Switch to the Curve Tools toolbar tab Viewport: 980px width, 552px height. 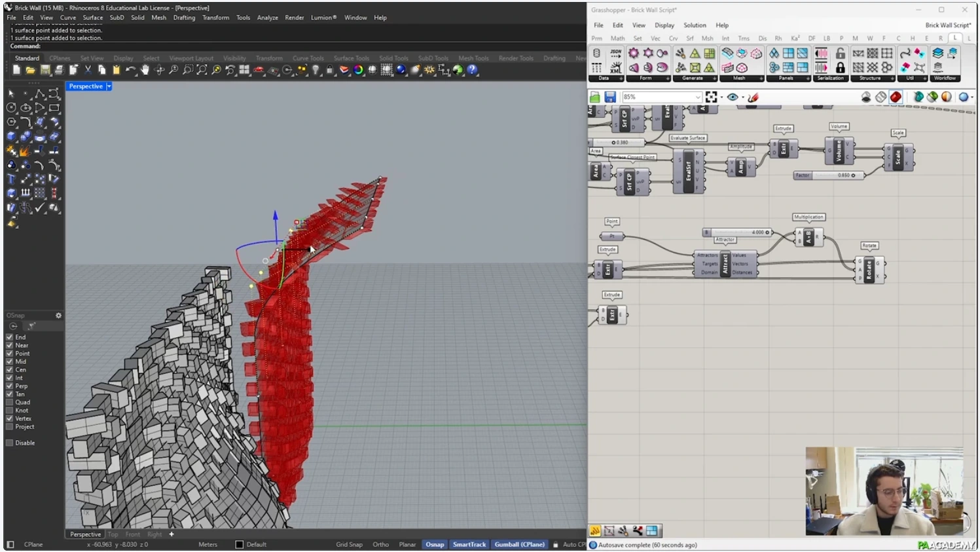[308, 58]
